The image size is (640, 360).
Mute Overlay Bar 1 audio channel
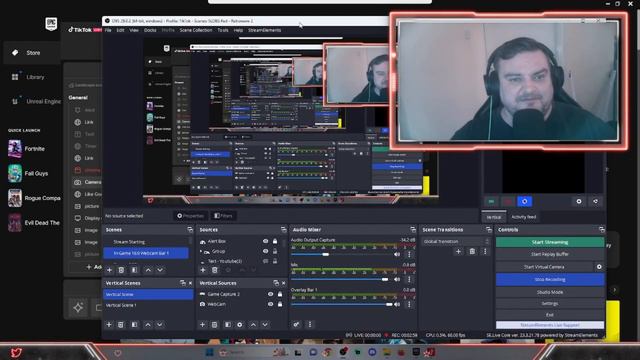tap(397, 304)
